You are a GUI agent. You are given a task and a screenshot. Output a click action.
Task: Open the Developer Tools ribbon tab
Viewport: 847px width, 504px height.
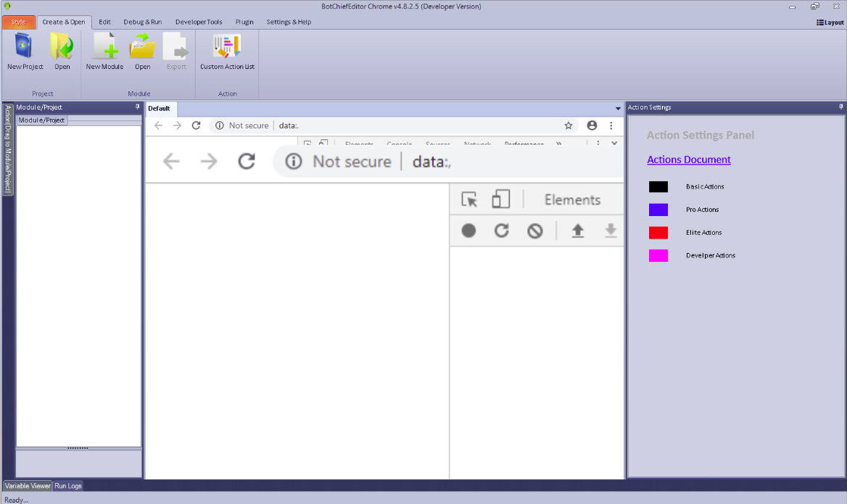click(x=199, y=22)
